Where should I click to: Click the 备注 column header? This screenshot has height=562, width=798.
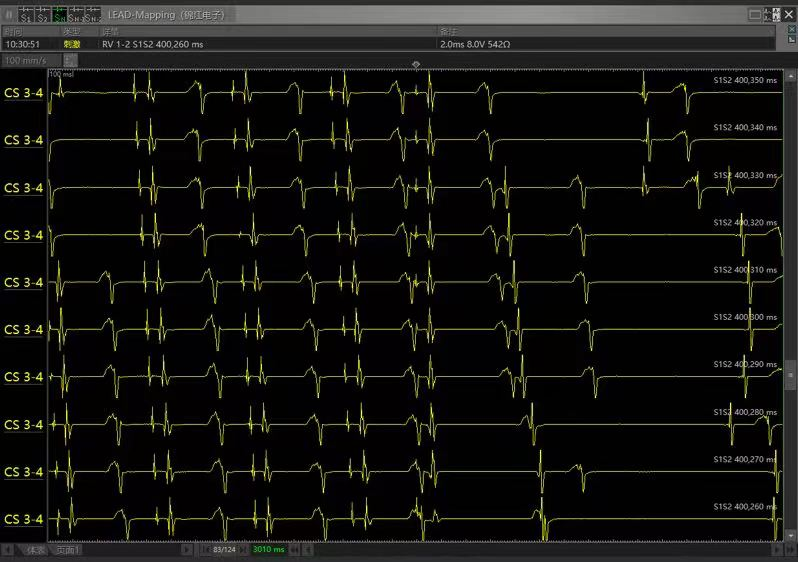click(x=447, y=32)
